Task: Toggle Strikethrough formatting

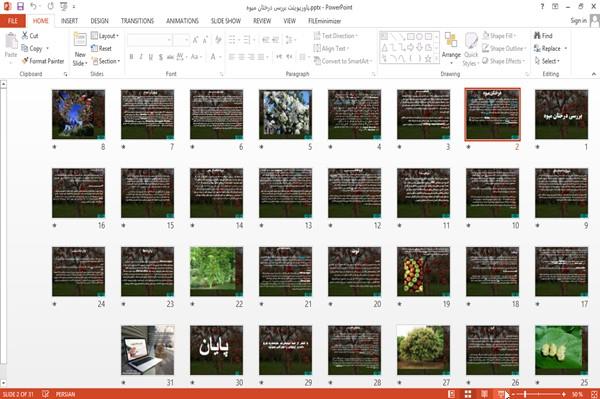Action: (x=170, y=57)
